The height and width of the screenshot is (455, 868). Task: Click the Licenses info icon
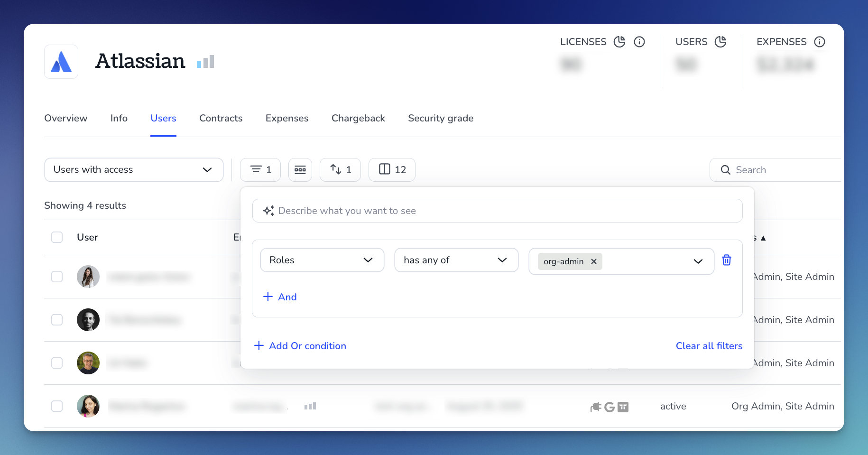(x=639, y=42)
